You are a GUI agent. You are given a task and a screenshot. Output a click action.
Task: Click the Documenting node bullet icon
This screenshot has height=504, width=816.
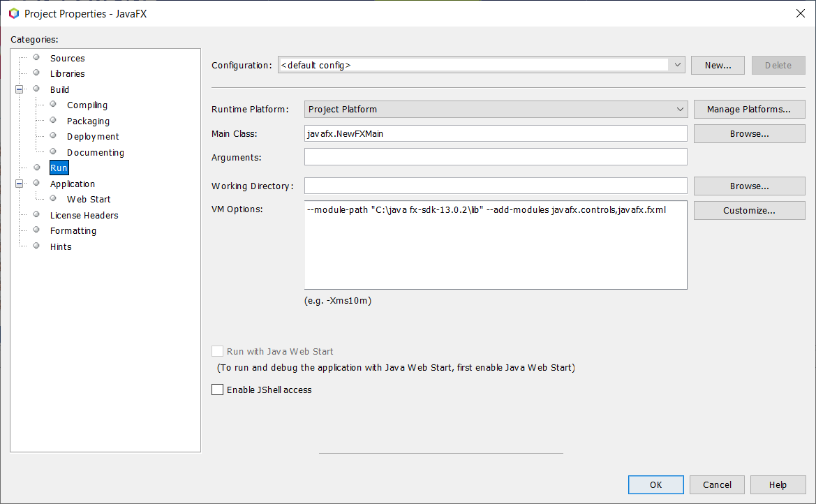tap(53, 151)
